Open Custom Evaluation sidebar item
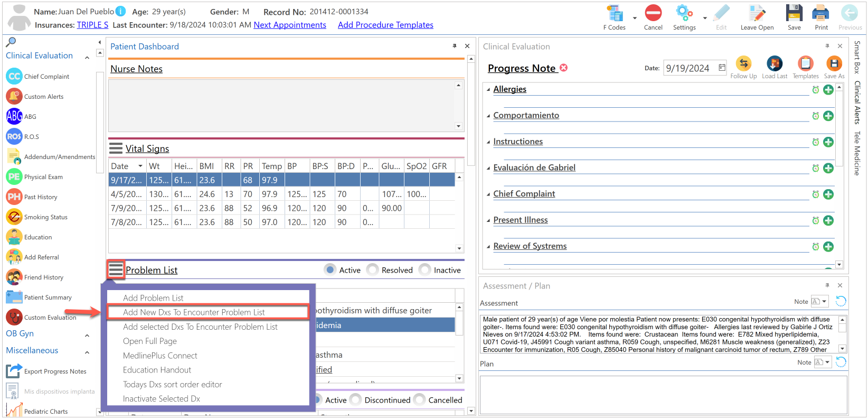Image resolution: width=868 pixels, height=419 pixels. 14,317
